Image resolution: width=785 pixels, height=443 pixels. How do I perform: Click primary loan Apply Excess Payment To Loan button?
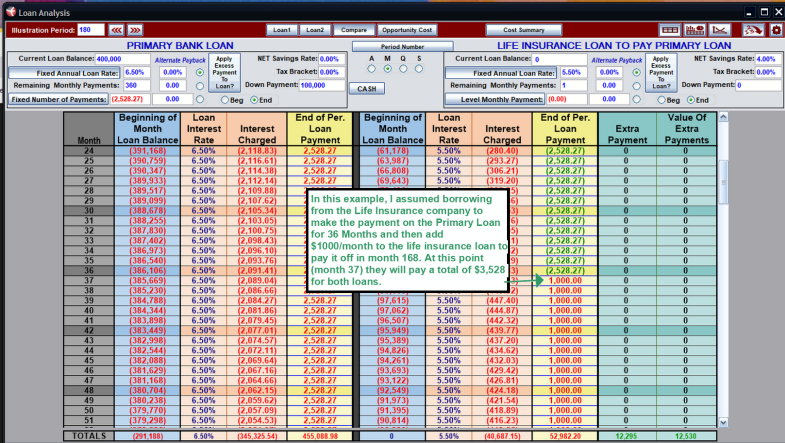pos(224,73)
